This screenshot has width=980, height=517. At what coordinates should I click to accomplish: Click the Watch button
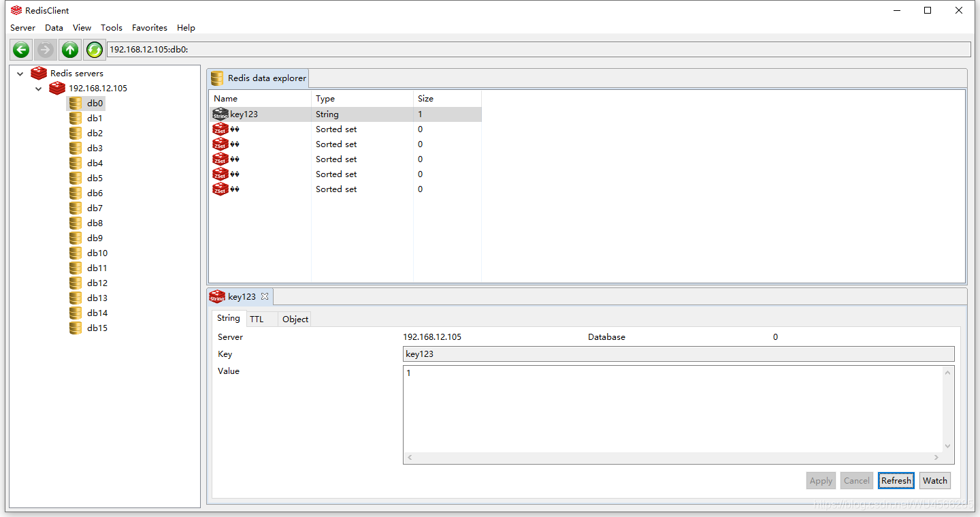point(935,480)
